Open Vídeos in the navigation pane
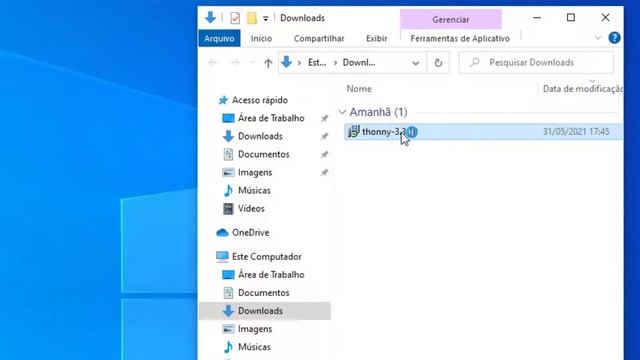Screen dimensions: 640x360 (x=251, y=208)
